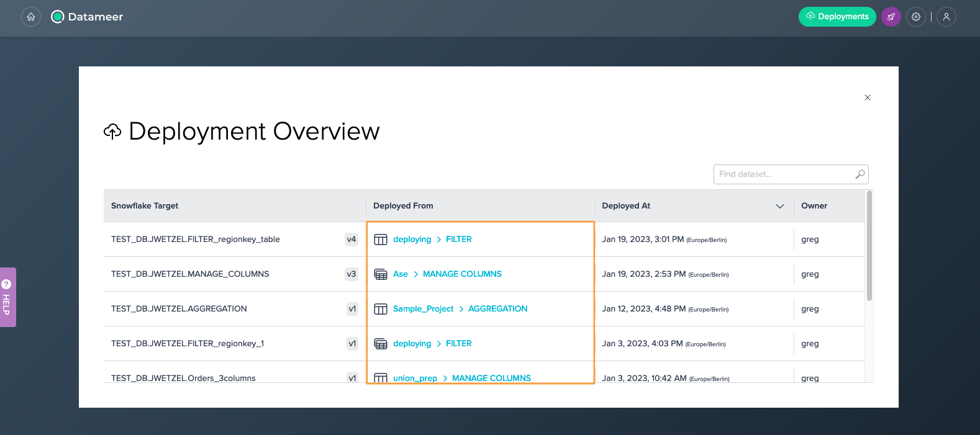The width and height of the screenshot is (980, 435).
Task: Open the user profile icon
Action: 946,17
